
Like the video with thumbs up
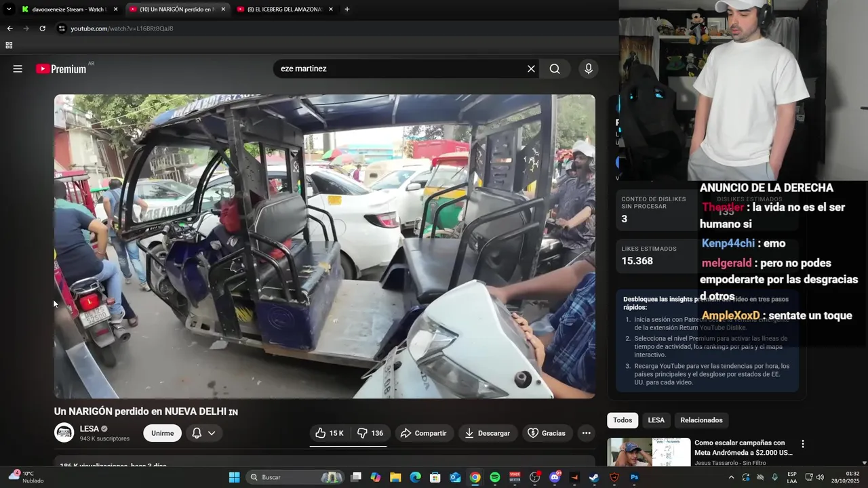click(x=330, y=433)
